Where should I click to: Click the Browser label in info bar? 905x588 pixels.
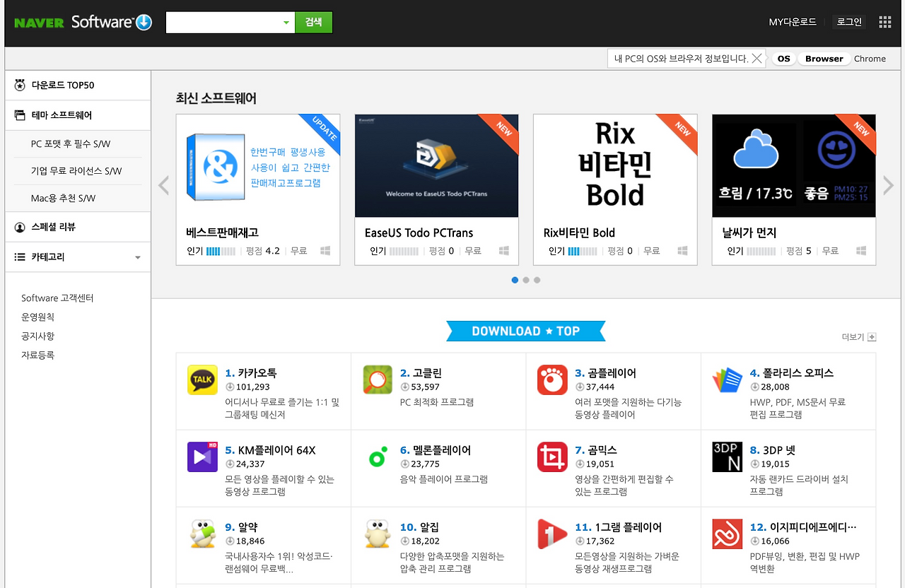coord(824,59)
